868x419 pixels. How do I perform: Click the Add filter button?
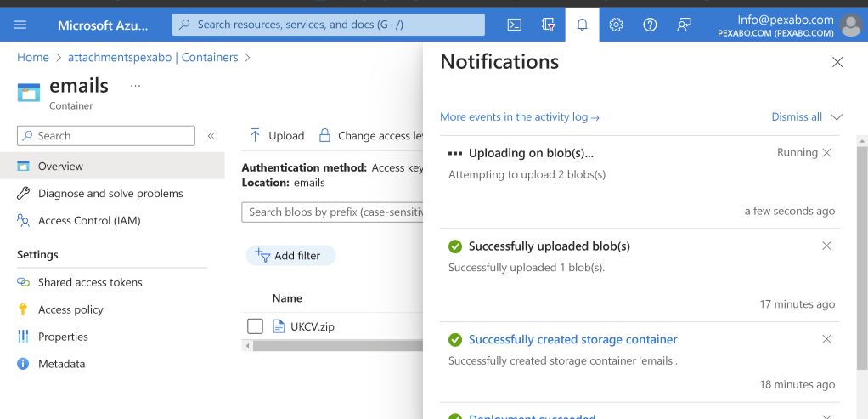290,256
